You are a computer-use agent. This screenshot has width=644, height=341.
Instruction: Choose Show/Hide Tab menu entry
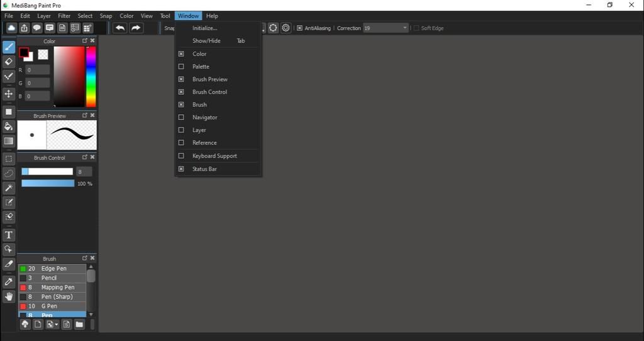click(x=218, y=41)
